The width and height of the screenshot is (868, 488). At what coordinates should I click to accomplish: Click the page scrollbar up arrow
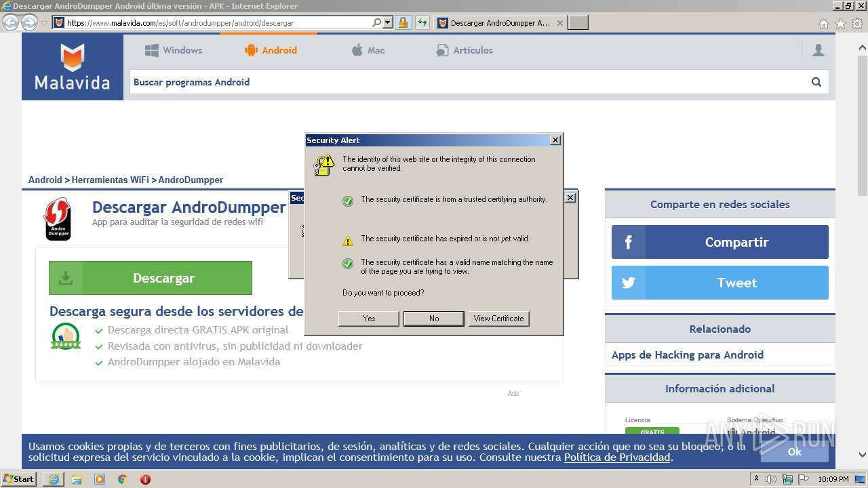click(x=863, y=47)
